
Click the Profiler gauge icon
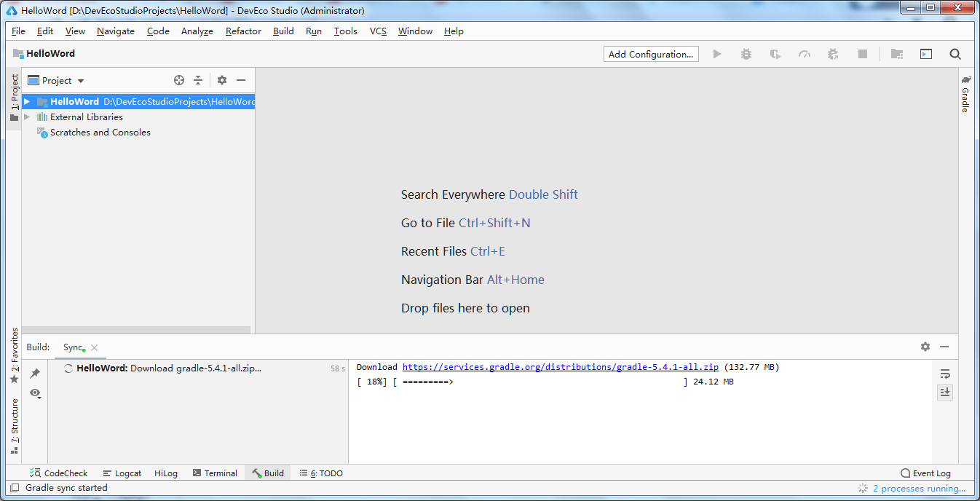[x=805, y=54]
